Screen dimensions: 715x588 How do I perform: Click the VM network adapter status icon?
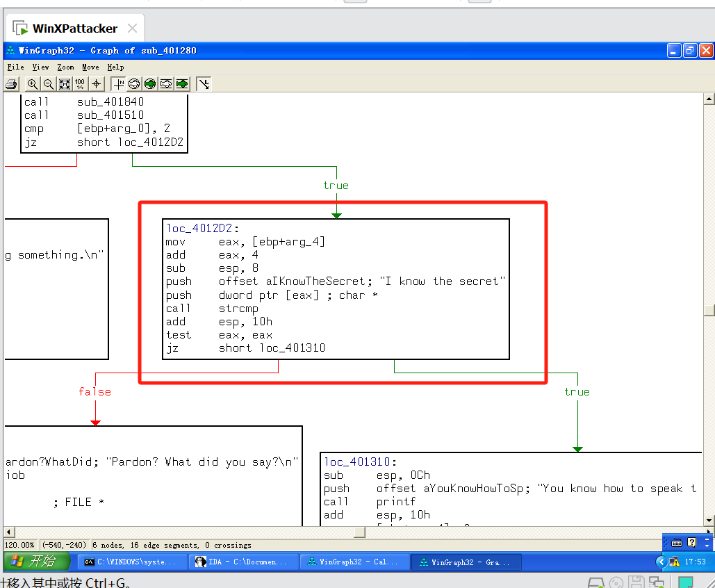[x=656, y=582]
